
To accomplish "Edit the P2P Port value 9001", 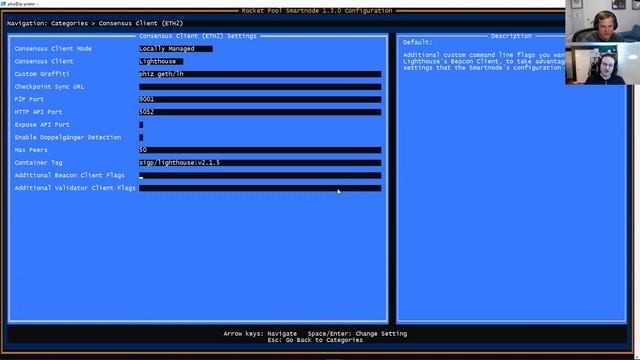I will point(260,99).
